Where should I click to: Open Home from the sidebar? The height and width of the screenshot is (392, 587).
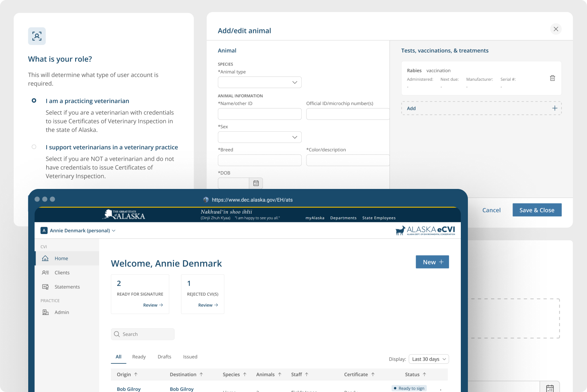click(x=61, y=258)
